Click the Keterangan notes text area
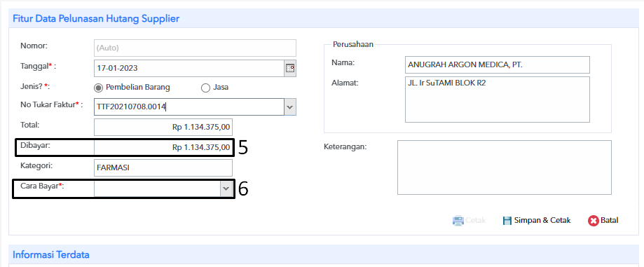 pyautogui.click(x=505, y=167)
